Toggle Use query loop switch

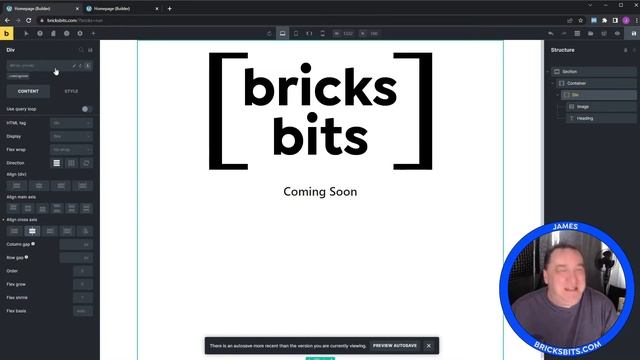(x=86, y=109)
